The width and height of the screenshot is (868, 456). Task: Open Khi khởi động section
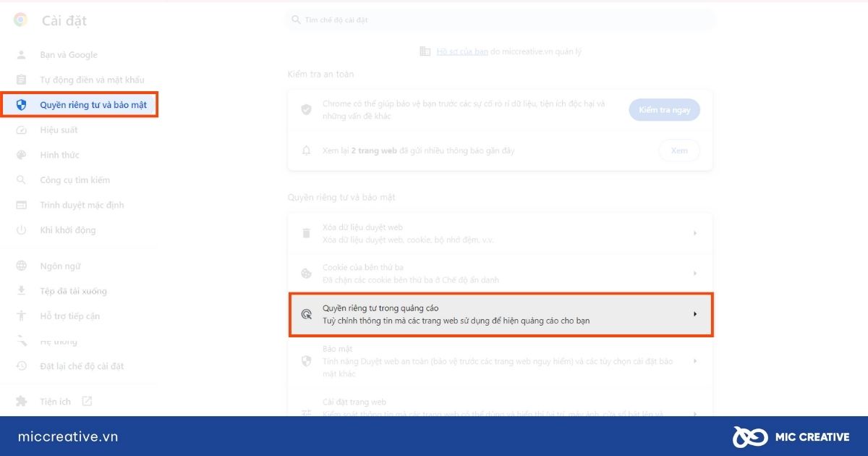(x=68, y=230)
